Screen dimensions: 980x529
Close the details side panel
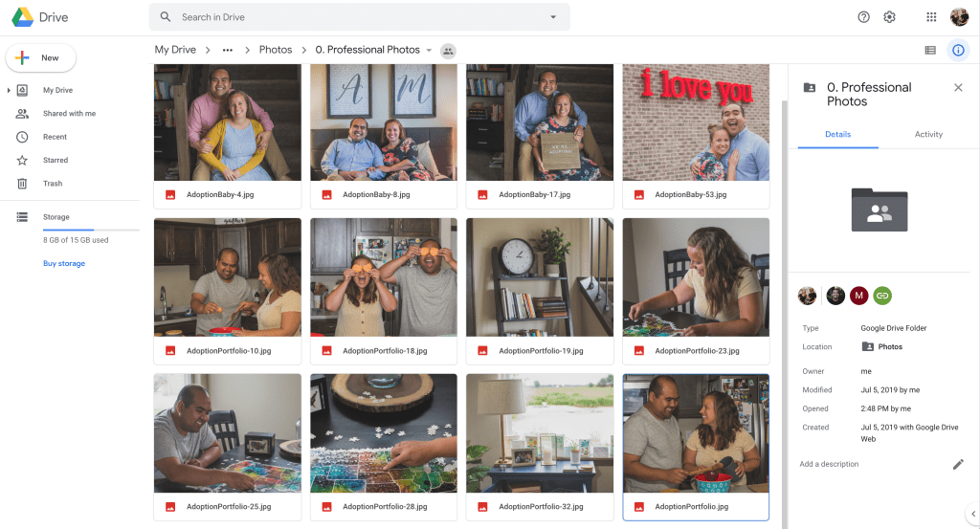coord(958,87)
